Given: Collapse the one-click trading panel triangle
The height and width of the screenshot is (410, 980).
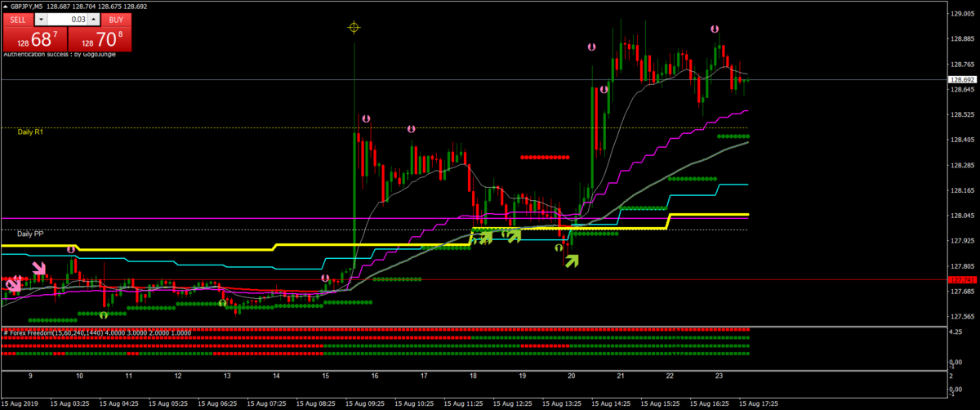Looking at the screenshot, I should point(6,6).
